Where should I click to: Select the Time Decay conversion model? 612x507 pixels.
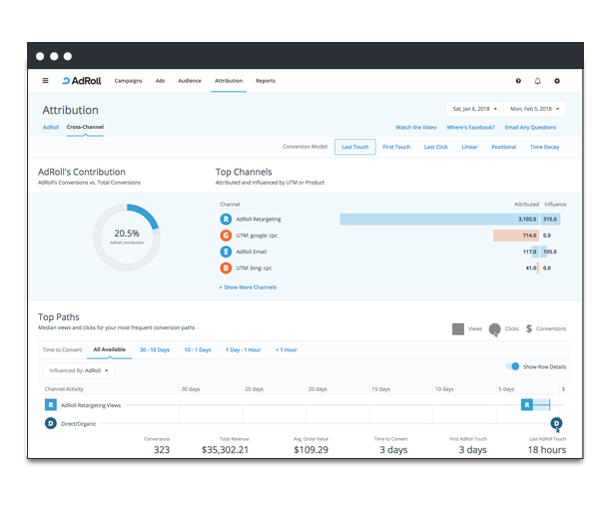pos(544,147)
